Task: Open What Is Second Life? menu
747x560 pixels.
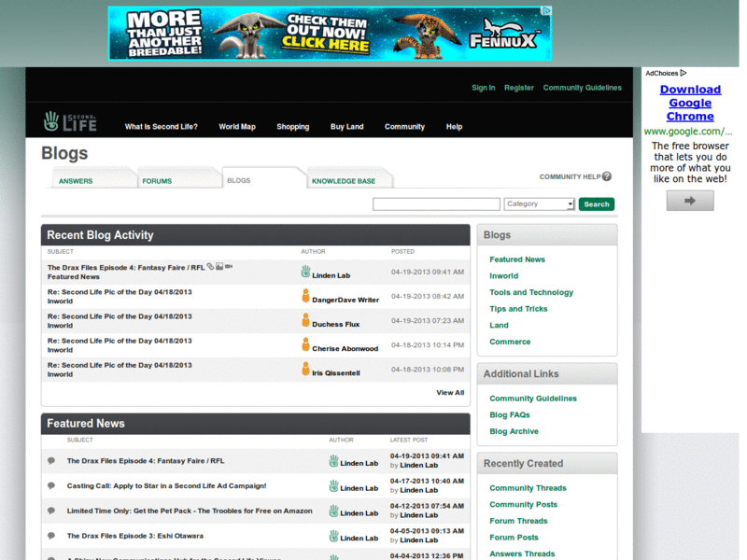Action: point(161,127)
